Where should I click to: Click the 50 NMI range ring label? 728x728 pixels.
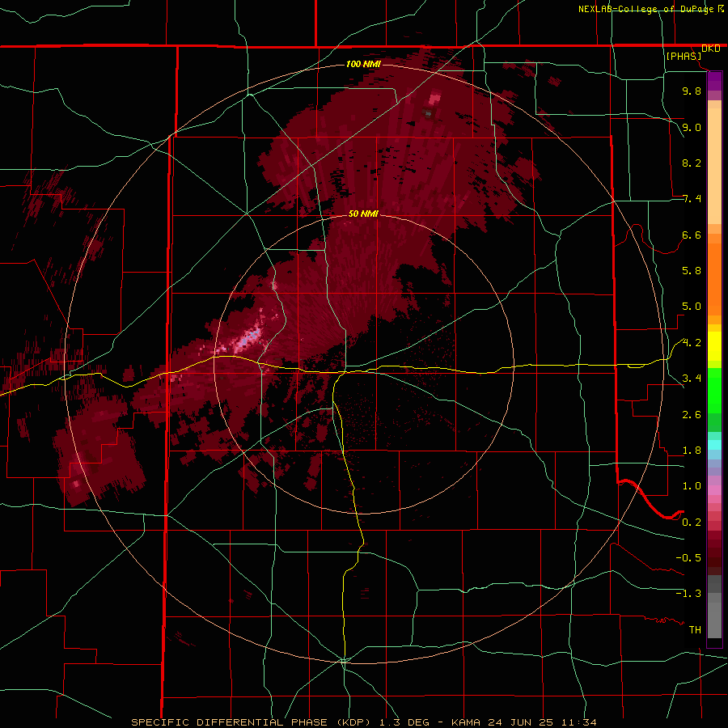pos(363,214)
